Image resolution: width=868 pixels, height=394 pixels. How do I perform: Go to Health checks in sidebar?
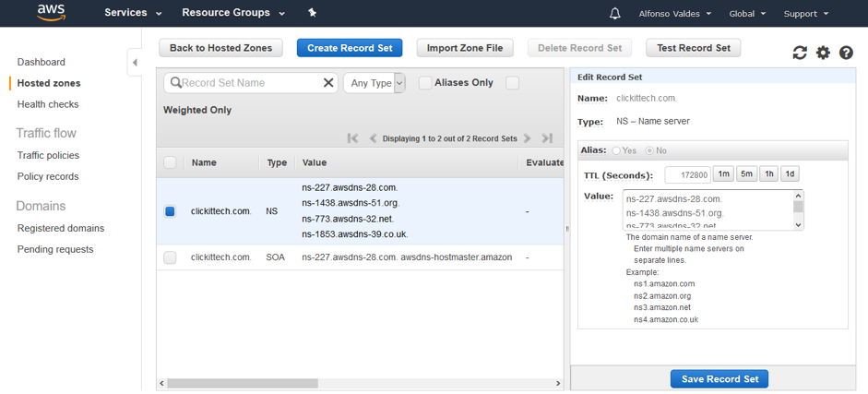coord(48,104)
